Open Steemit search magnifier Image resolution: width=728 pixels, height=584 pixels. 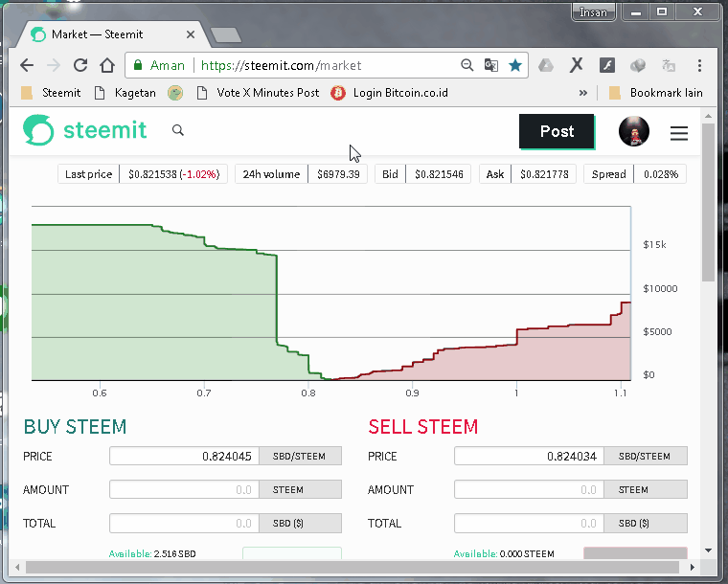tap(178, 130)
